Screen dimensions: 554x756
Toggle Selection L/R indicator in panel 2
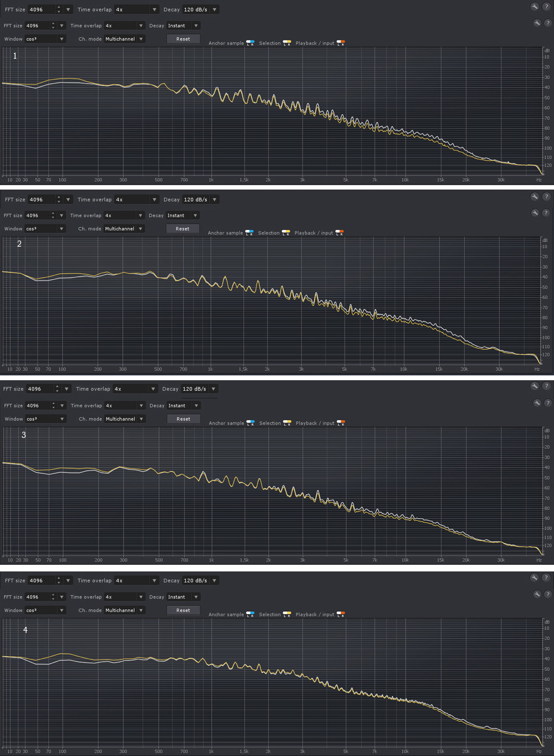tap(286, 233)
